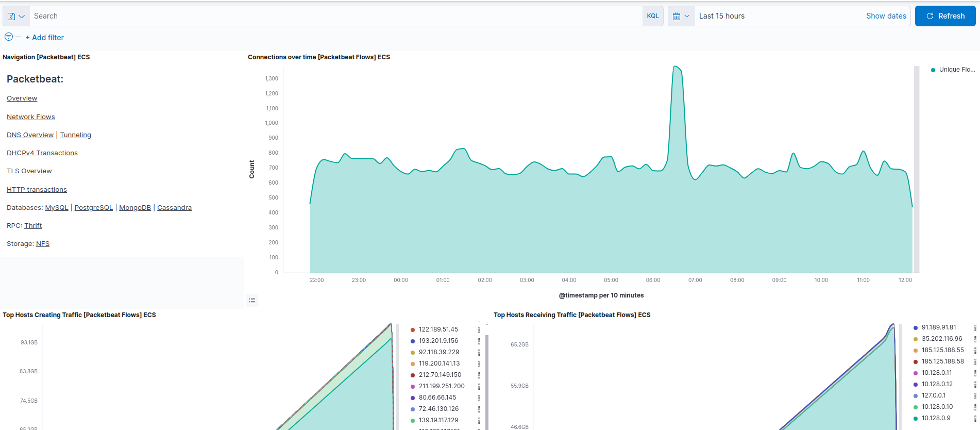
Task: Click the 193.201.9.156 legend entry
Action: point(438,341)
